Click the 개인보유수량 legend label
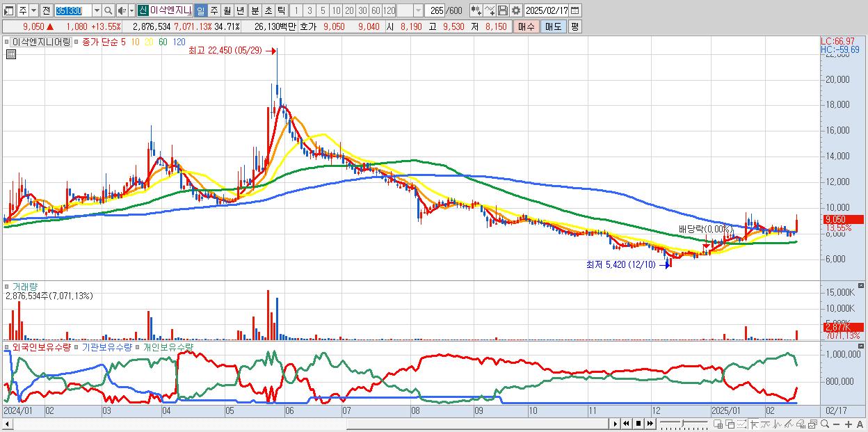Screen dimensions: 868x432 (x=168, y=346)
